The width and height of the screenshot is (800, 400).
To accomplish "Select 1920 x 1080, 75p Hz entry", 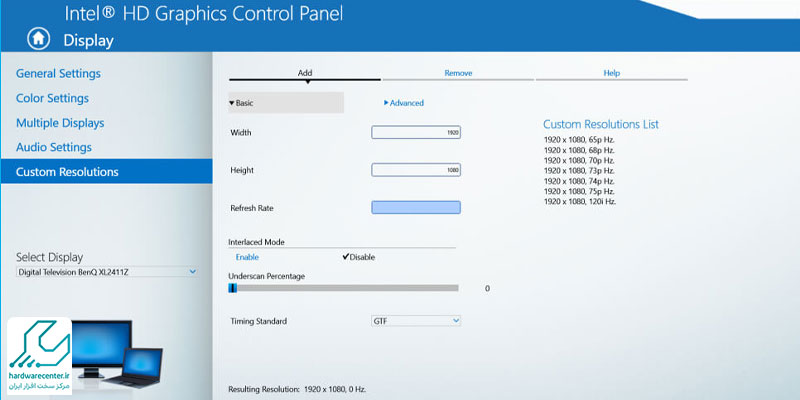I will (579, 191).
